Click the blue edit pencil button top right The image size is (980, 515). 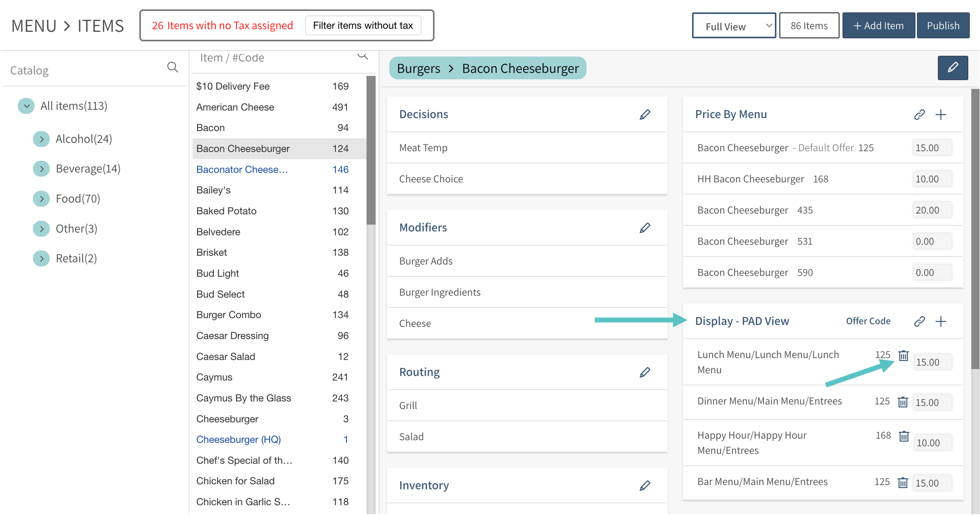click(952, 68)
